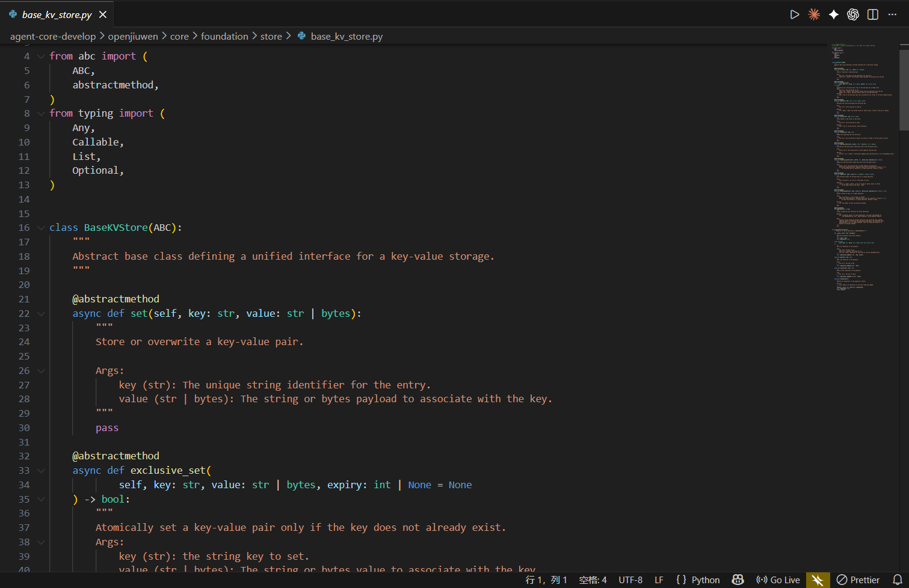Toggle the yellow highlighted status bar icon

pyautogui.click(x=818, y=580)
